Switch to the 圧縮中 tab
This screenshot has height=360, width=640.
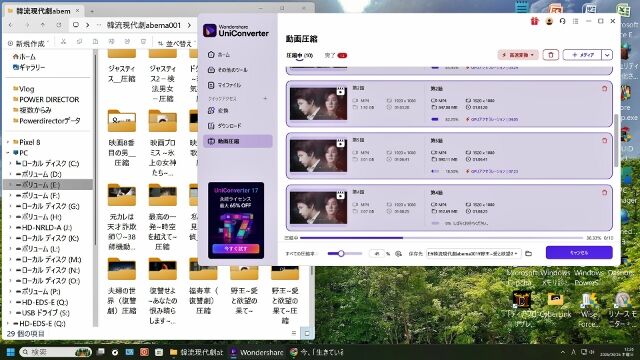[299, 55]
